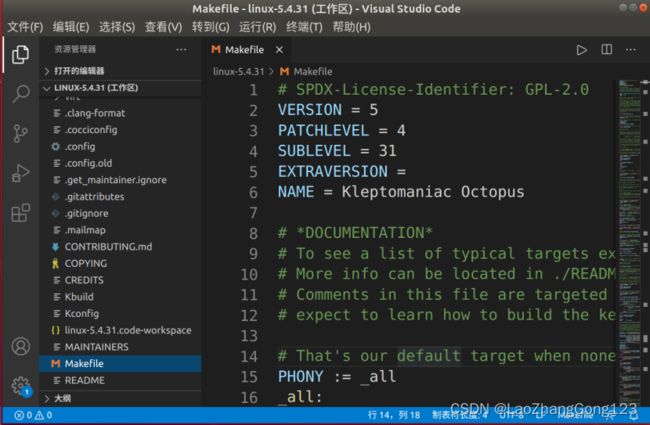The width and height of the screenshot is (650, 425).
Task: Open .get_maintainer.ignore file
Action: [120, 180]
